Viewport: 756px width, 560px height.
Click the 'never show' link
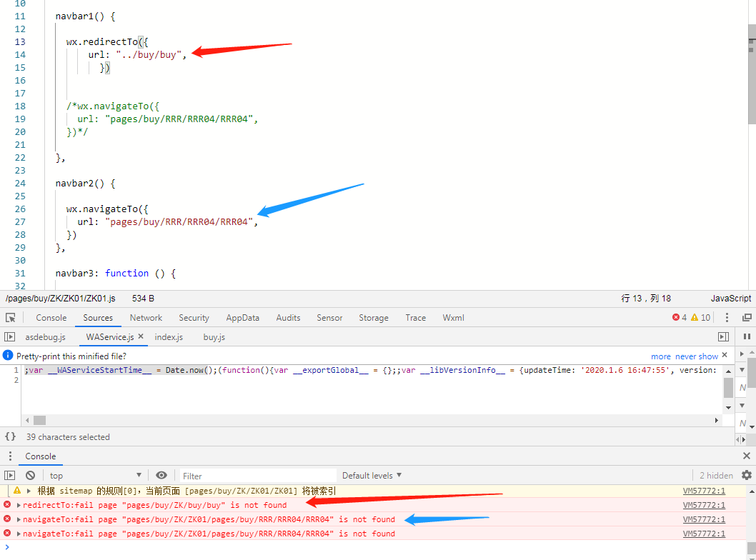click(697, 356)
